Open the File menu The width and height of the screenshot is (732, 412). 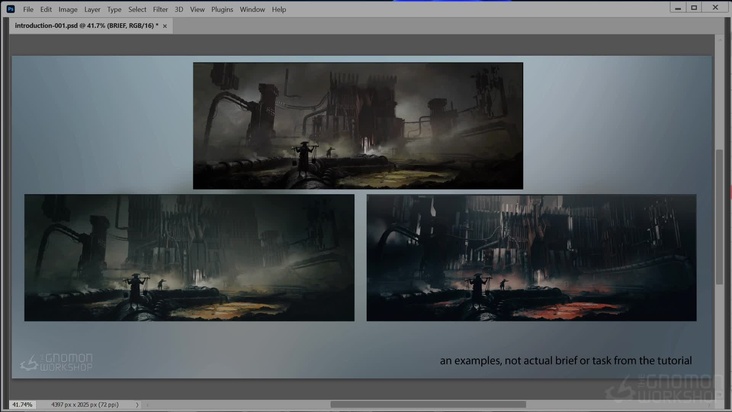[x=28, y=9]
